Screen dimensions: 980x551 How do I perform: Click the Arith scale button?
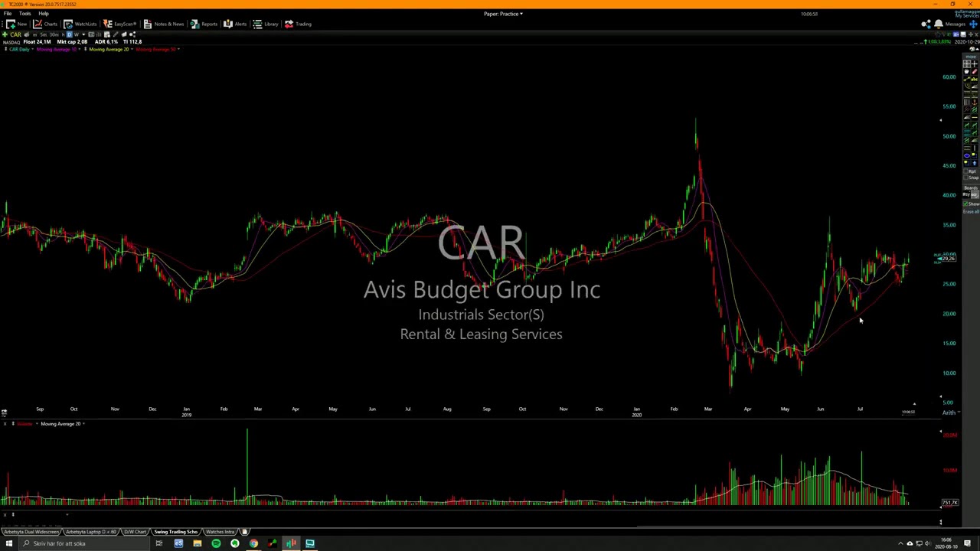tap(949, 412)
